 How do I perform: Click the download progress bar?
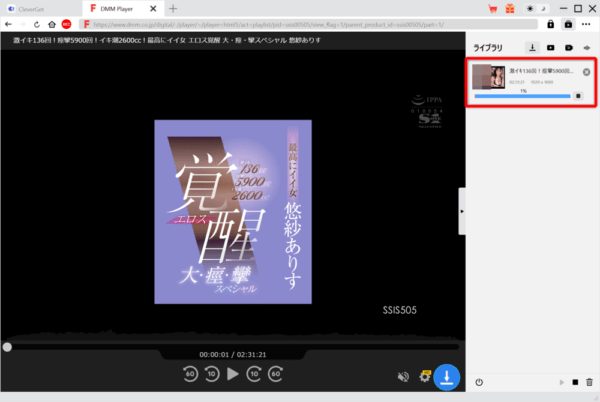tap(522, 96)
